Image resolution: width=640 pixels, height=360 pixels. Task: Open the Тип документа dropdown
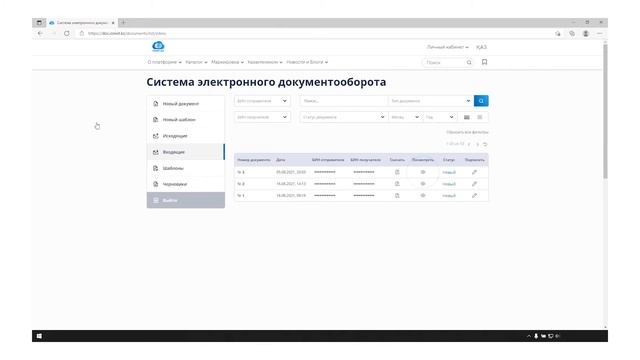(431, 101)
